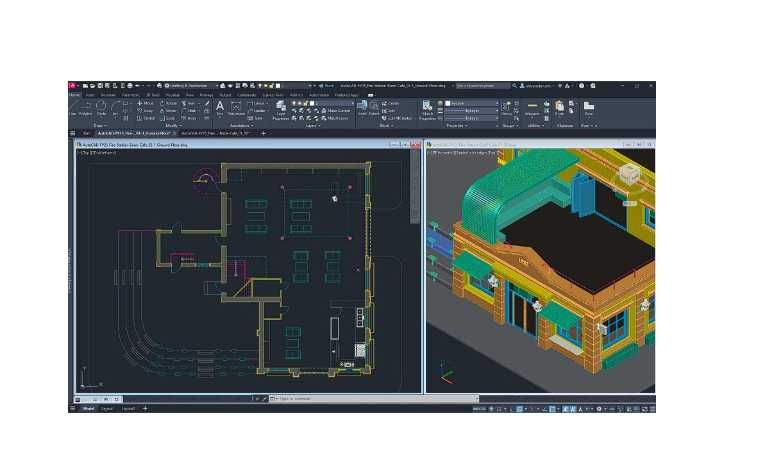Add a new layout with the plus button
Viewport: 762px width, 472px height.
145,408
